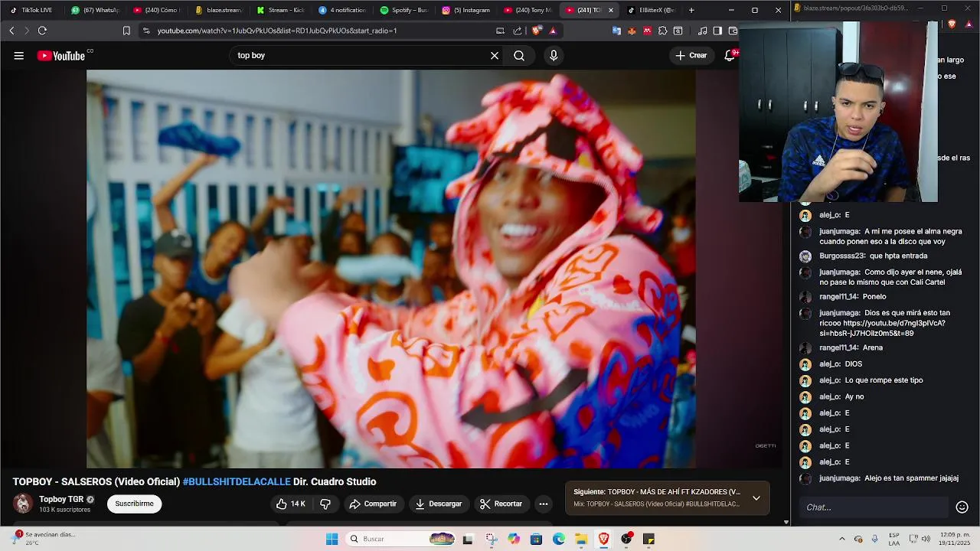Show hidden system tray icons

coord(841,539)
